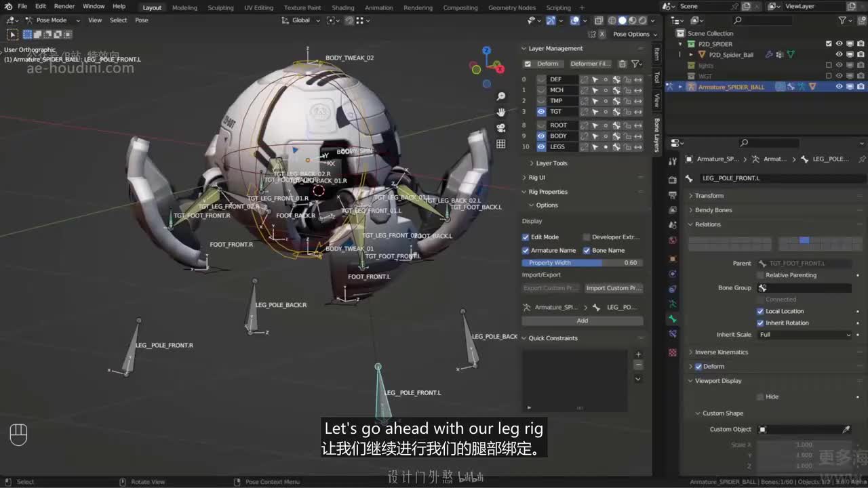Click the Deformer Filter button
This screenshot has width=868, height=488.
(590, 64)
